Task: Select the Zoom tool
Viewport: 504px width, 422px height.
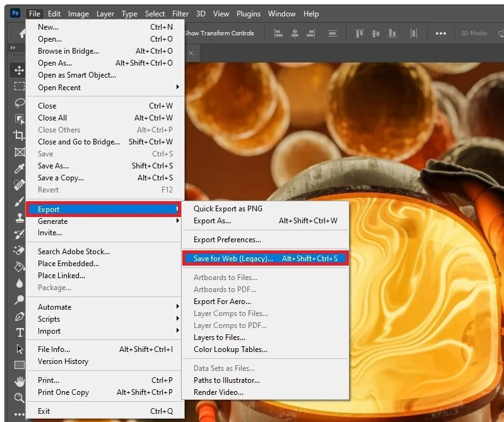Action: pos(20,398)
